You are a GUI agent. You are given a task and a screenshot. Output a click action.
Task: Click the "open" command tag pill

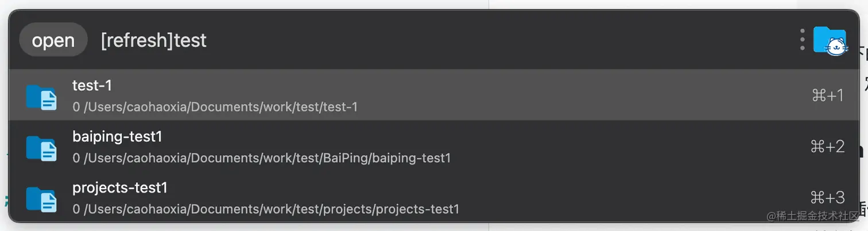[53, 40]
